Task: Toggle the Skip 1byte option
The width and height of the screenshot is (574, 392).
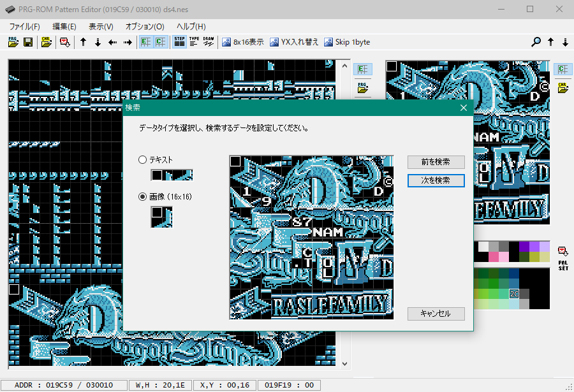Action: coord(347,42)
